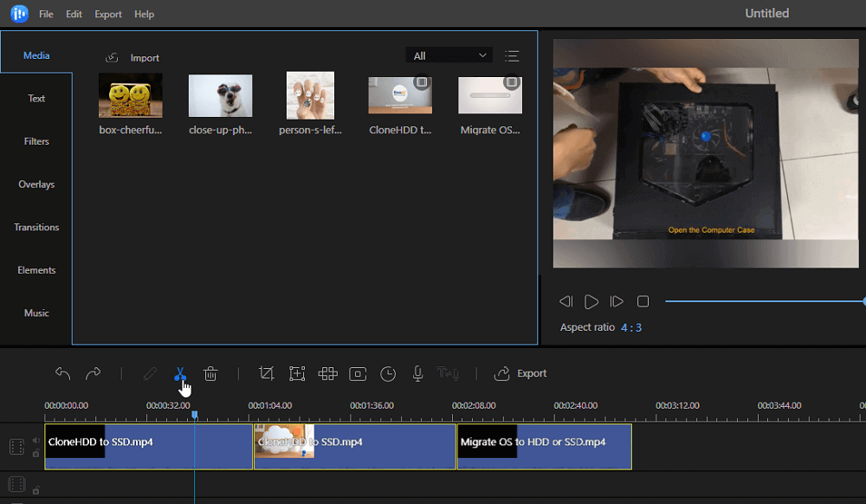This screenshot has width=866, height=504.
Task: Click the Zoom tool icon
Action: pos(297,373)
